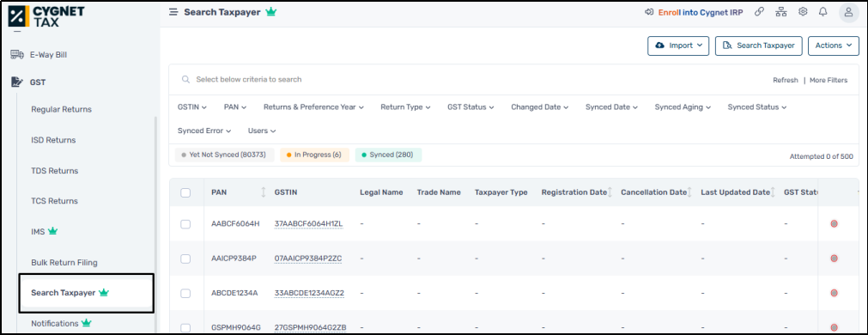Image resolution: width=868 pixels, height=335 pixels.
Task: Open the notifications bell icon
Action: (823, 12)
